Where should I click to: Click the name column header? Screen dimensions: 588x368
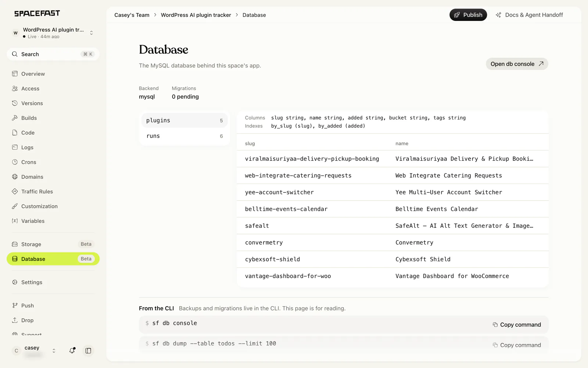402,144
